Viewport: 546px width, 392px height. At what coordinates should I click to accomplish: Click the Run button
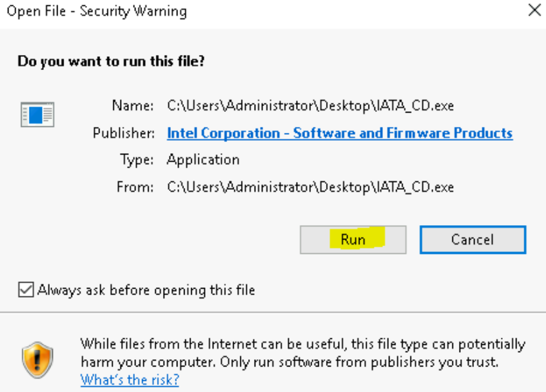tap(353, 240)
